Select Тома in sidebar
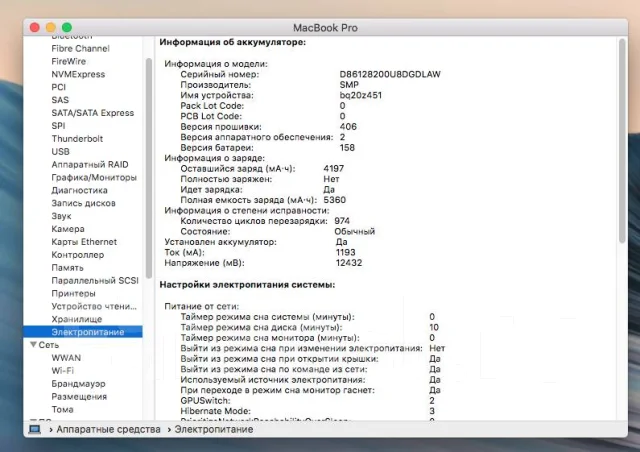Viewport: 640px width, 452px height. [x=62, y=410]
